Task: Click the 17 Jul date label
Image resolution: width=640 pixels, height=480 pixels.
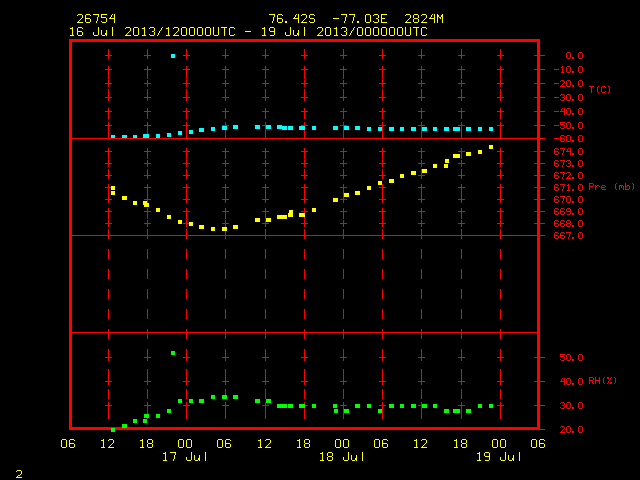Action: pyautogui.click(x=185, y=457)
